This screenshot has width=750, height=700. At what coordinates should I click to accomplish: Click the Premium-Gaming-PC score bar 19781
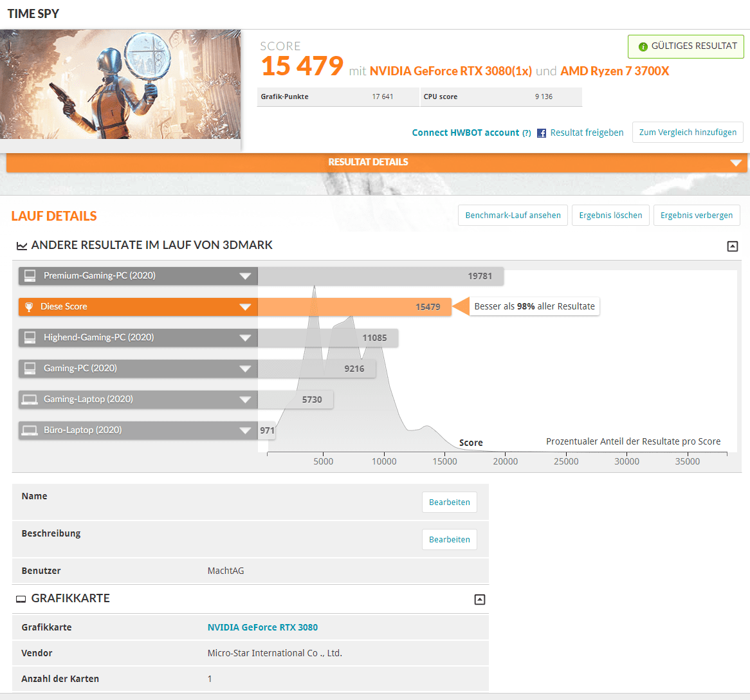[380, 276]
